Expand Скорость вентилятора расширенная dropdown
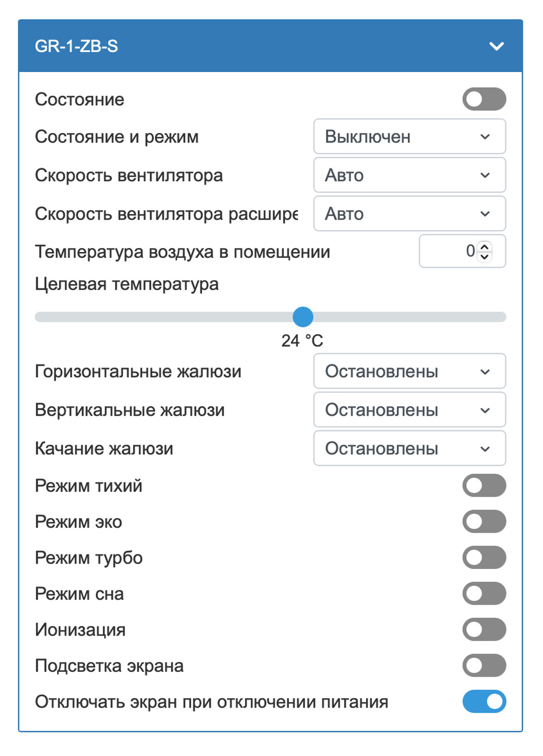The height and width of the screenshot is (756, 543). coord(409,214)
